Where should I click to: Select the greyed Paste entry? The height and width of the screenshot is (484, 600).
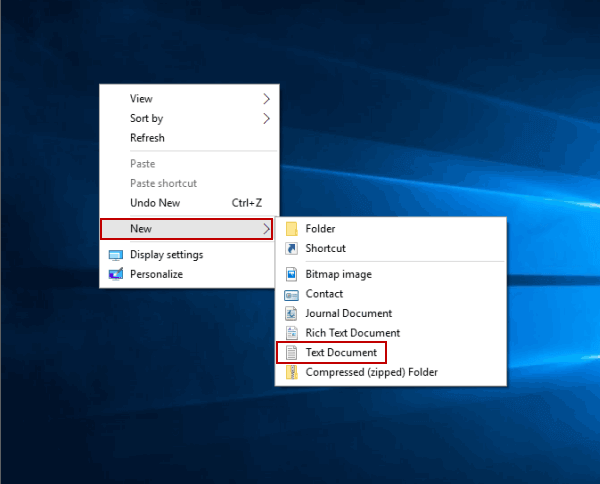tap(189, 164)
